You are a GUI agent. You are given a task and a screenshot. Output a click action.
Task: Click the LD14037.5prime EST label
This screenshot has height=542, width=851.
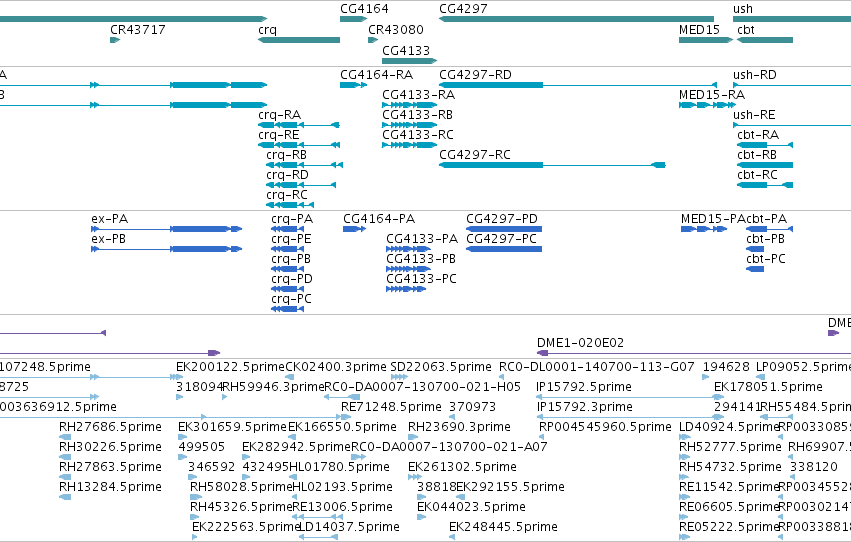click(350, 527)
